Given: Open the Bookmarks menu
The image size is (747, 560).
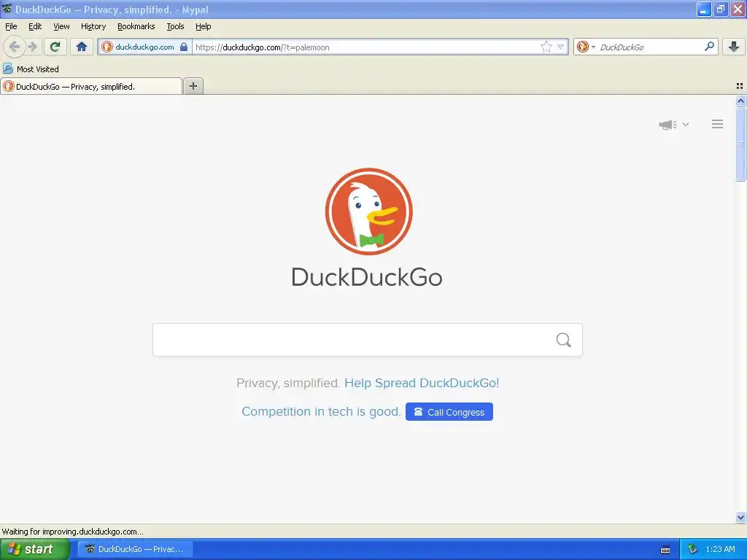Looking at the screenshot, I should pos(136,26).
